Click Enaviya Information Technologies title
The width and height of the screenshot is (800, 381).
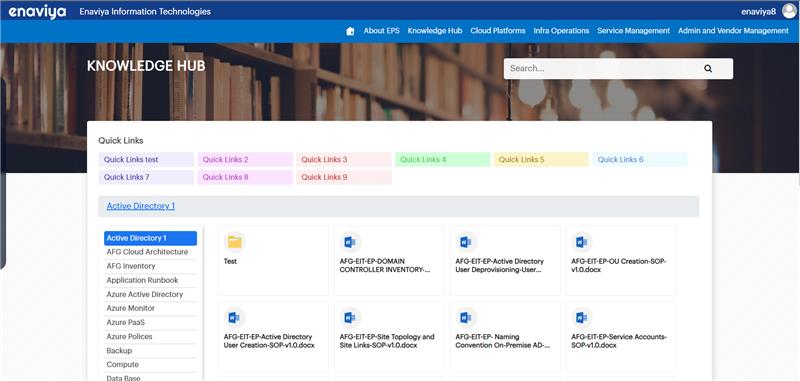(145, 12)
